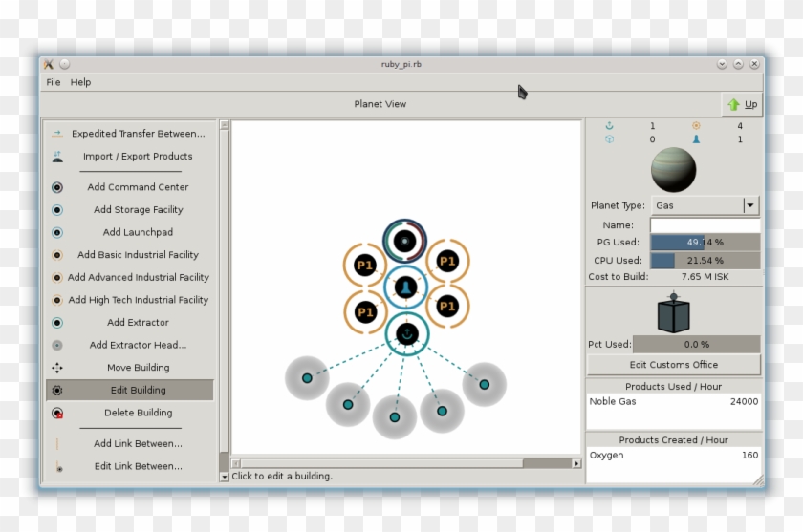Toggle the Edit Building tool
Image resolution: width=803 pixels, height=532 pixels.
coord(130,390)
